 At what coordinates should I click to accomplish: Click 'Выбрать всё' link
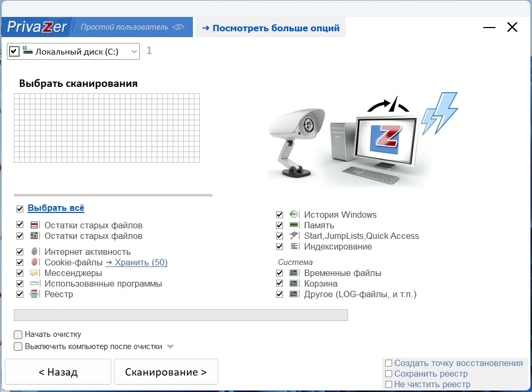(56, 208)
